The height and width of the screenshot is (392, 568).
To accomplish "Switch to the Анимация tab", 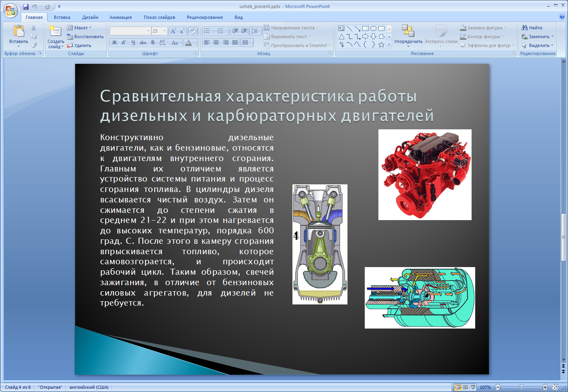I will (121, 17).
